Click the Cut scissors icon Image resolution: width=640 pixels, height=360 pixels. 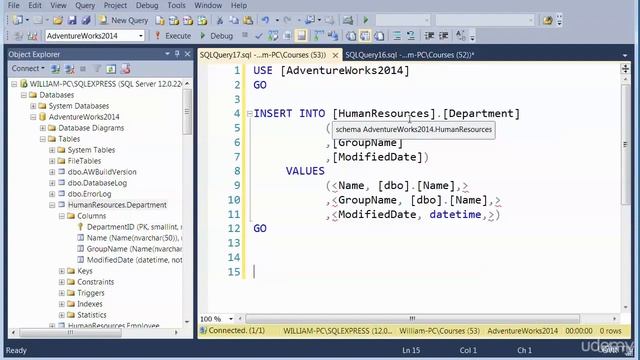pos(220,20)
